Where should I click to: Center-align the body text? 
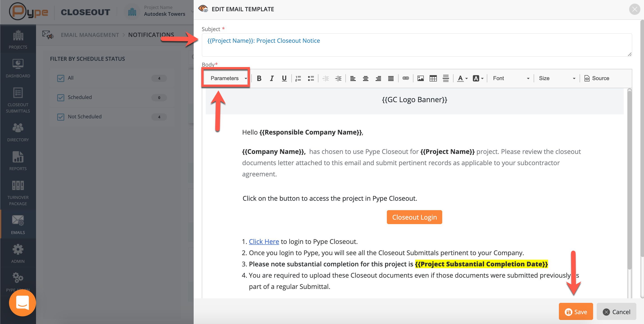pos(365,79)
